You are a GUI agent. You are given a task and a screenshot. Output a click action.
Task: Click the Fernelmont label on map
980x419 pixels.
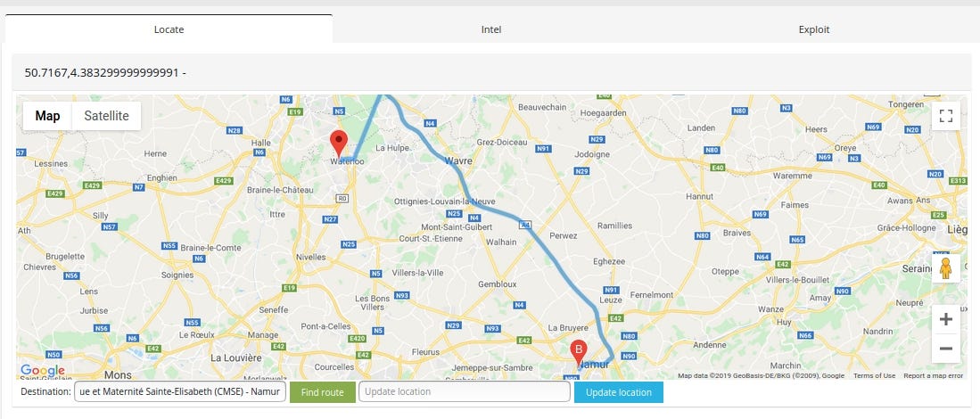652,294
